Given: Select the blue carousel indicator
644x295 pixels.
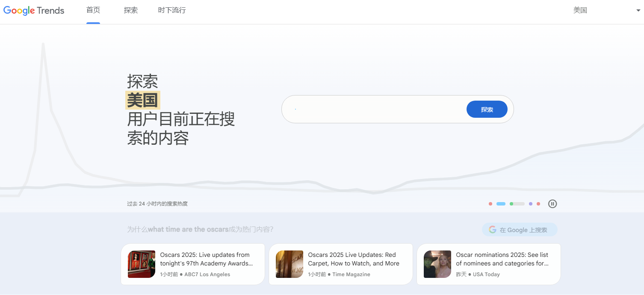Looking at the screenshot, I should 501,204.
